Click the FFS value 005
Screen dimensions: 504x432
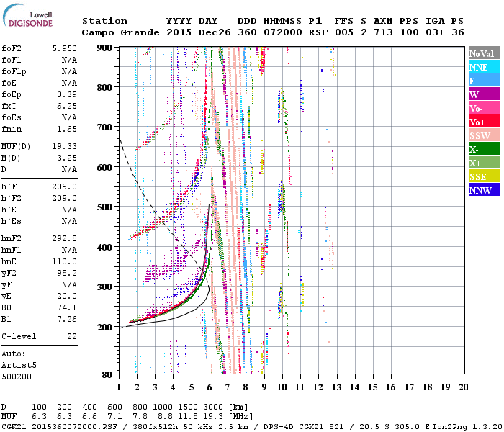pos(344,32)
